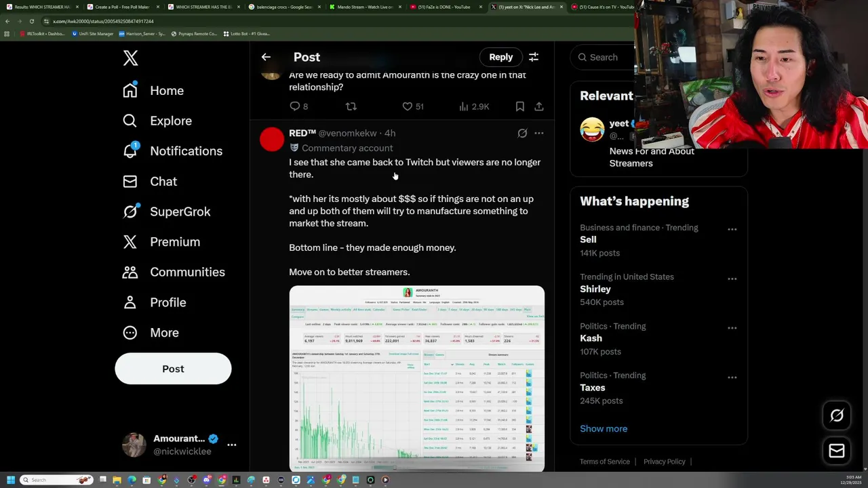
Task: Open the reply sorting options icon
Action: [x=534, y=57]
